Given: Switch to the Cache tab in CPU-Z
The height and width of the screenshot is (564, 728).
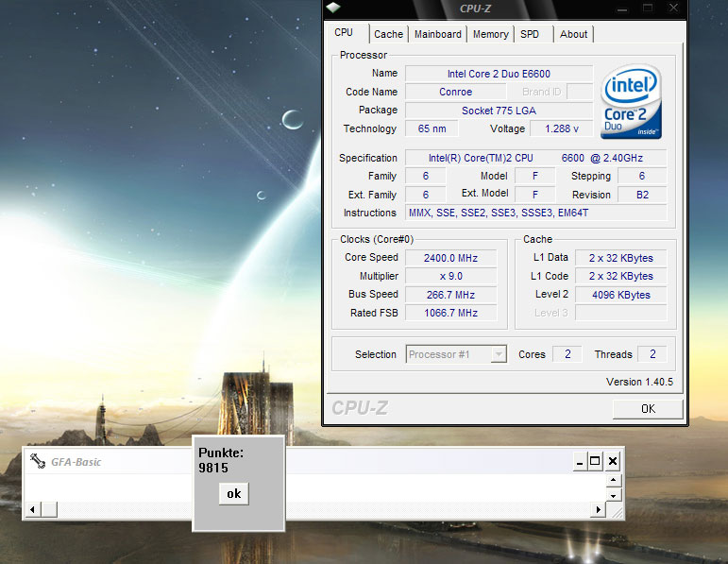Looking at the screenshot, I should tap(389, 34).
